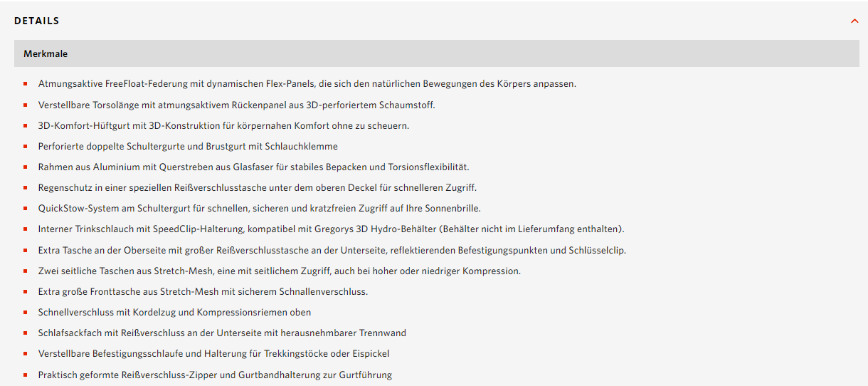Click the Schlafsackfach feature line
The image size is (868, 386).
(x=222, y=333)
